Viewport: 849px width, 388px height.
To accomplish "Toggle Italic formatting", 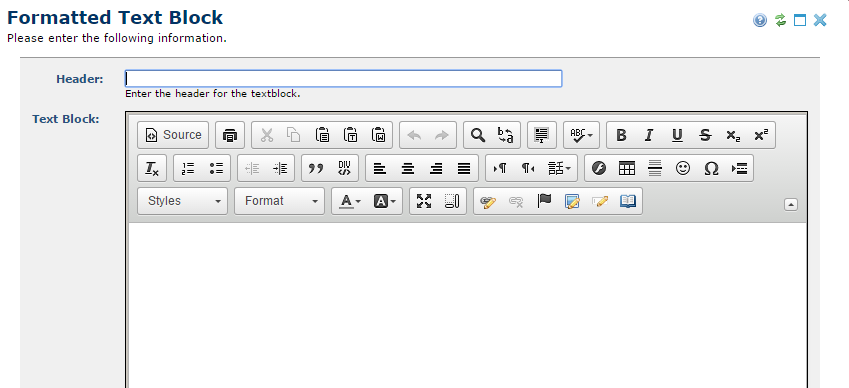I will [x=649, y=135].
